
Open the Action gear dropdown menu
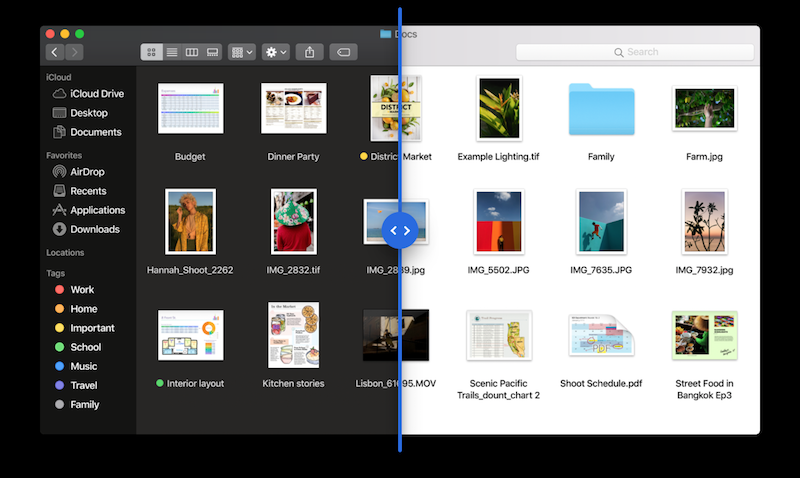pos(275,51)
